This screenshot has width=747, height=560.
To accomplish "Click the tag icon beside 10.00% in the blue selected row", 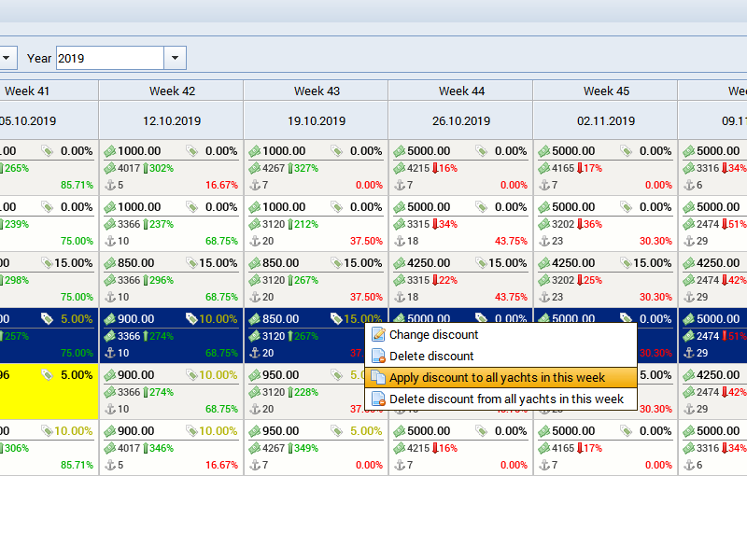I will pyautogui.click(x=191, y=319).
